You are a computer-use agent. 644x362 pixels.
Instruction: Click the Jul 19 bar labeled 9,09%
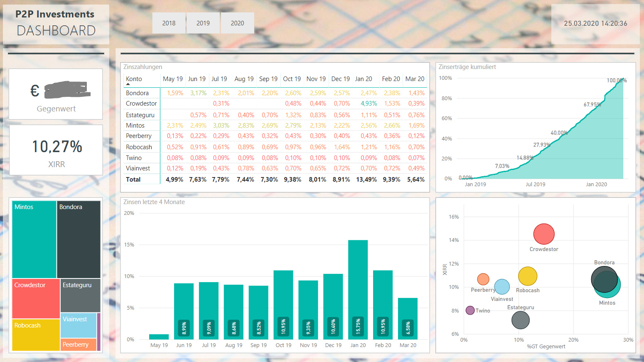(x=209, y=311)
